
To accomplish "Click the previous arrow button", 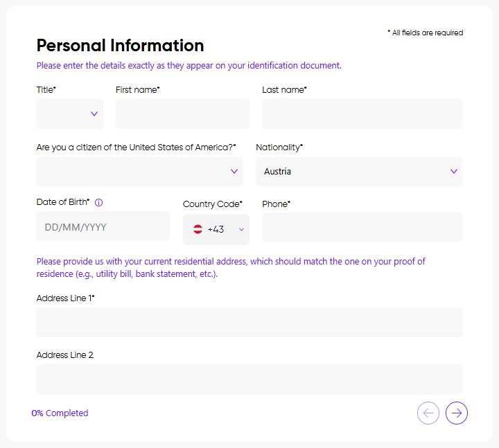I will click(428, 413).
